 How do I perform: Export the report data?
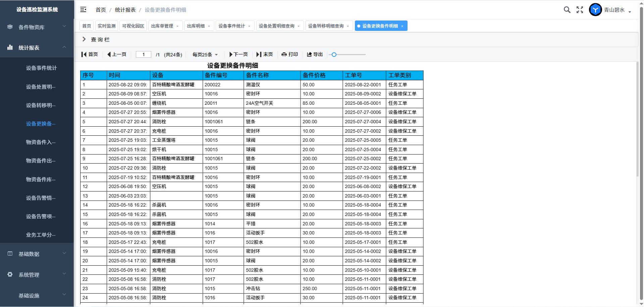[315, 54]
